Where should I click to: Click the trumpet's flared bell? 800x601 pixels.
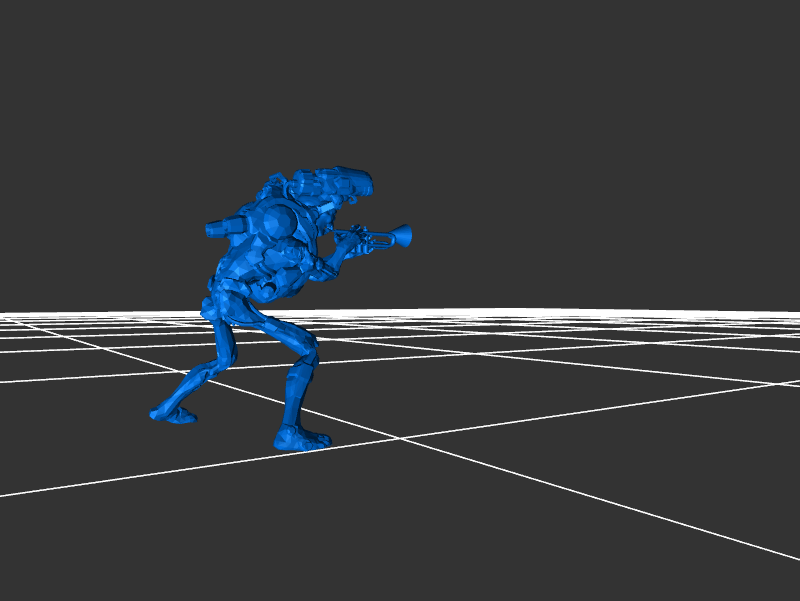click(x=402, y=235)
